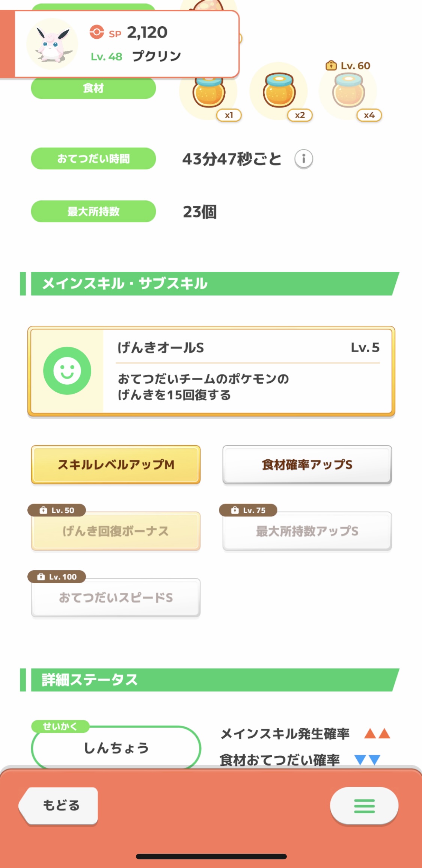This screenshot has height=868, width=422.
Task: Open the hamburger menu button
Action: [364, 806]
